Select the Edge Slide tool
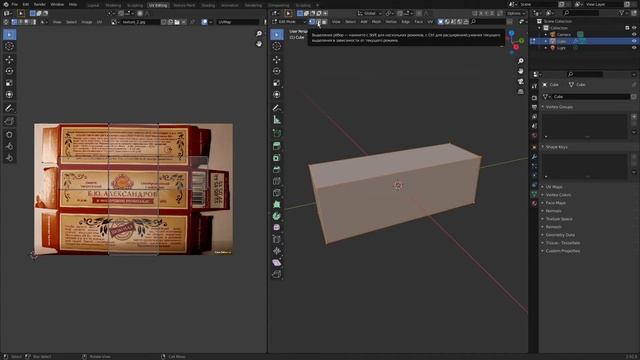The image size is (640, 360). 277,239
